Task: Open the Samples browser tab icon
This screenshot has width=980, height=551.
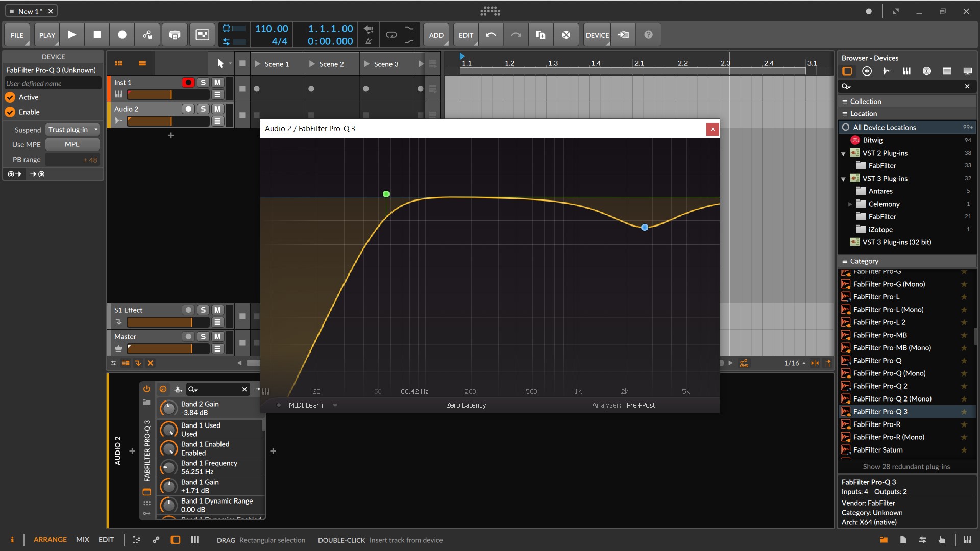Action: coord(887,71)
